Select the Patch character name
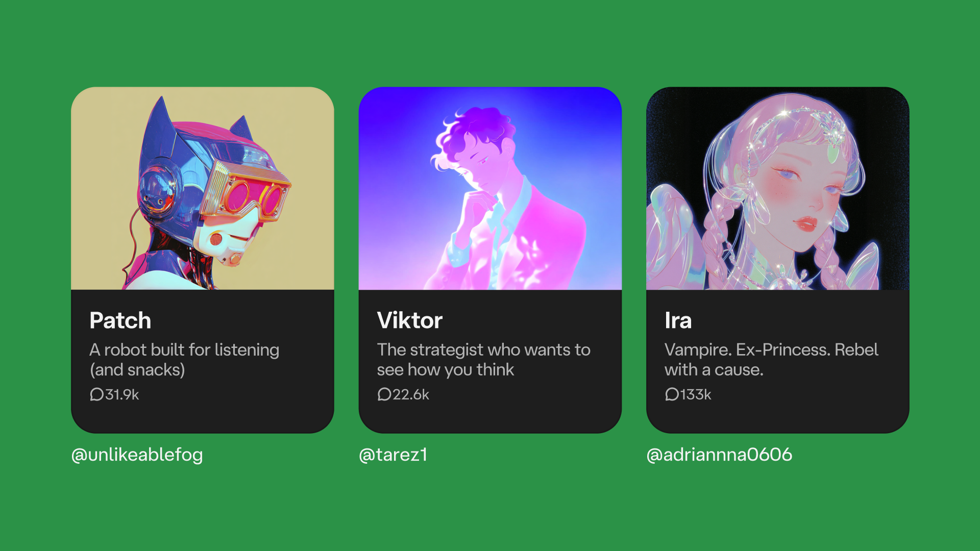 point(120,320)
